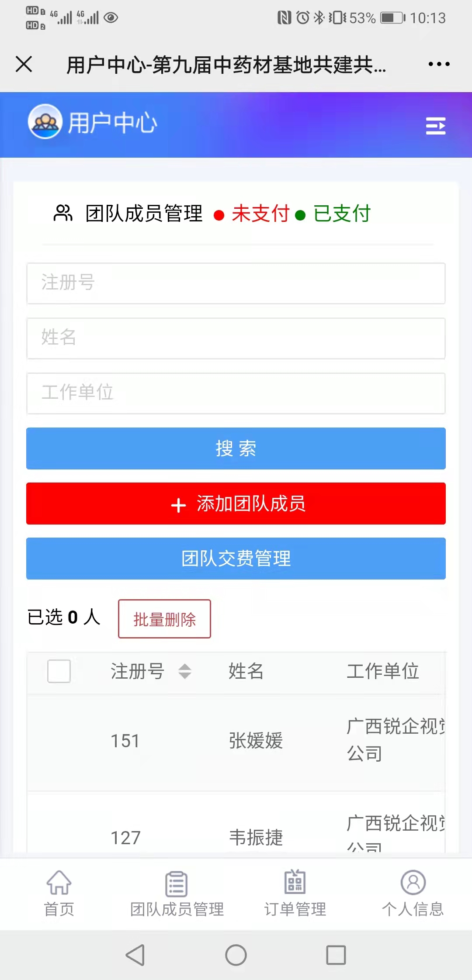472x980 pixels.
Task: Tap Android back triangle navigation button
Action: click(135, 955)
